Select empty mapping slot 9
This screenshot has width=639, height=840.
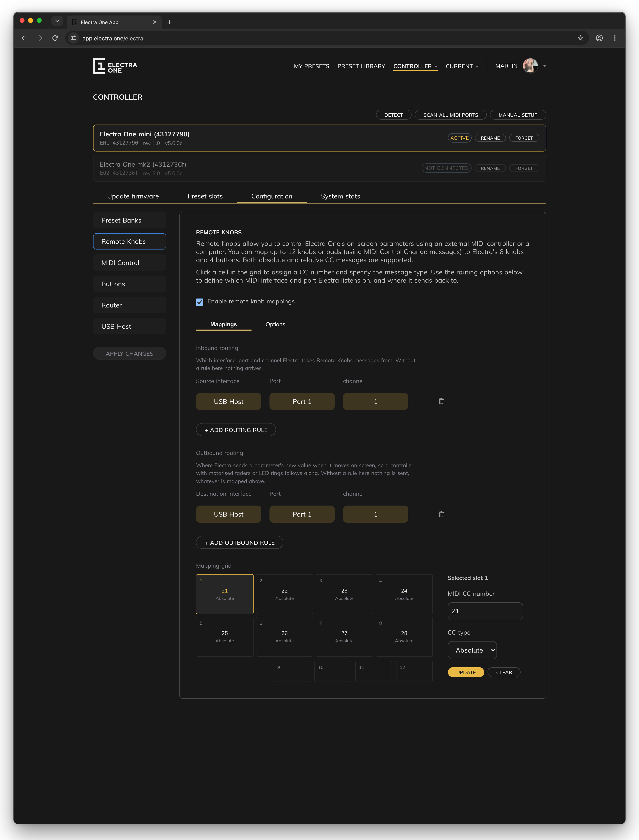pos(292,671)
